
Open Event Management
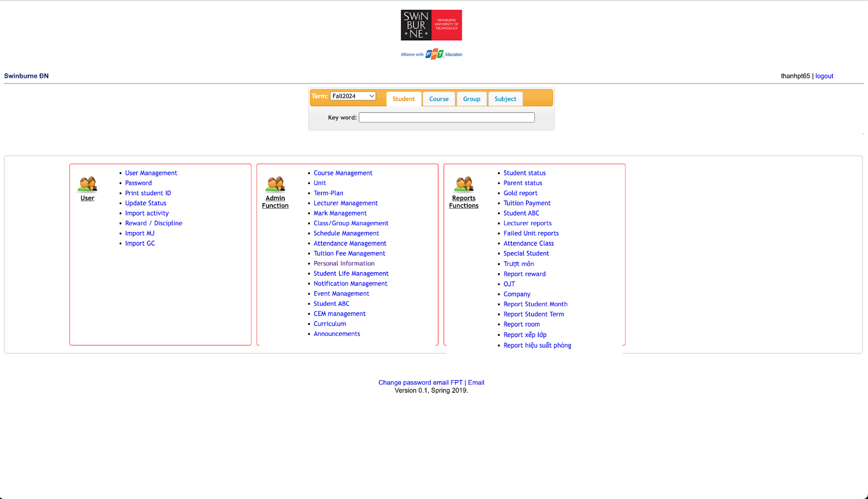341,293
